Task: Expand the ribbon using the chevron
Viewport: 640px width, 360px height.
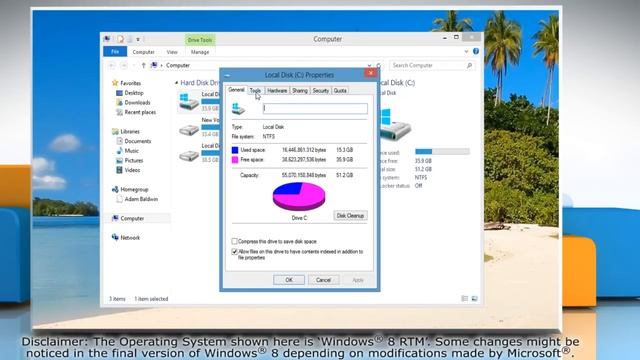Action: [466, 52]
